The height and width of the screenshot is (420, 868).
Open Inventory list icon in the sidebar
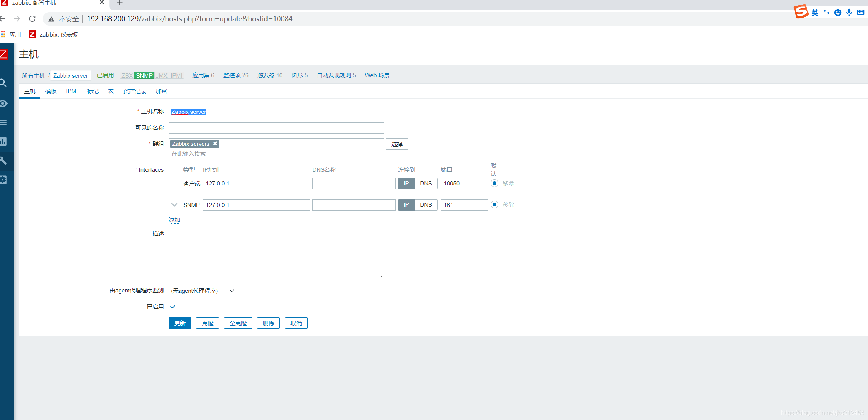click(x=3, y=123)
